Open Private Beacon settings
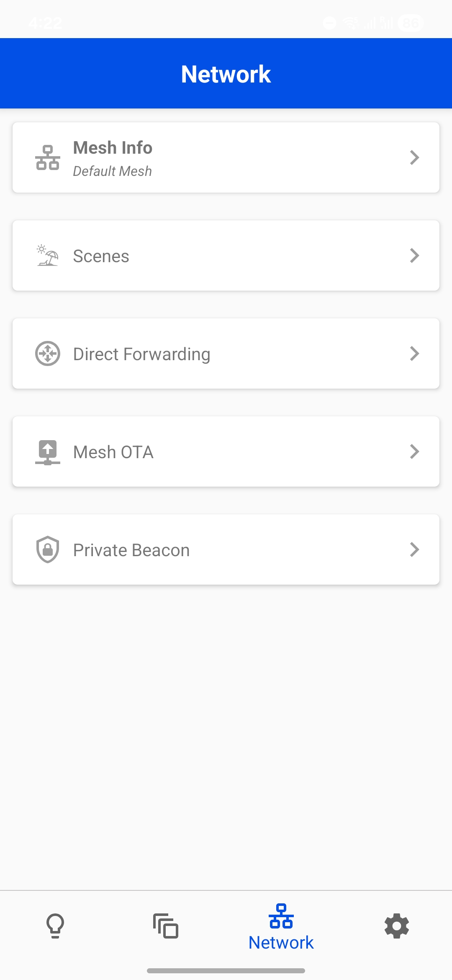This screenshot has width=452, height=980. tap(226, 549)
